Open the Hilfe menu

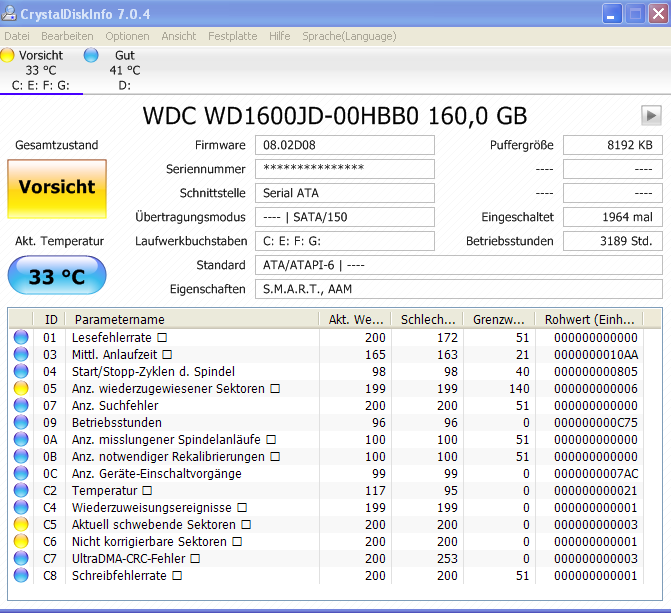(280, 36)
